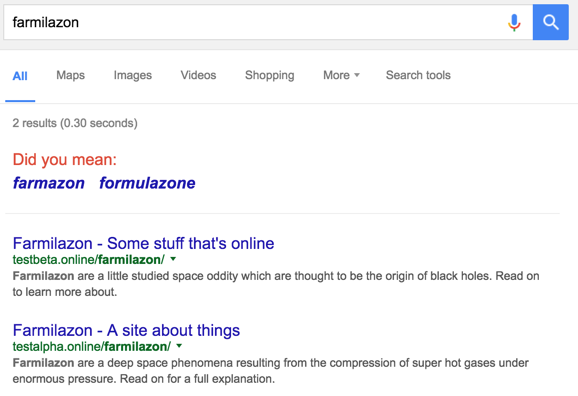Open result Farmilazon - Some stuff that's online
The width and height of the screenshot is (578, 396).
click(x=143, y=243)
